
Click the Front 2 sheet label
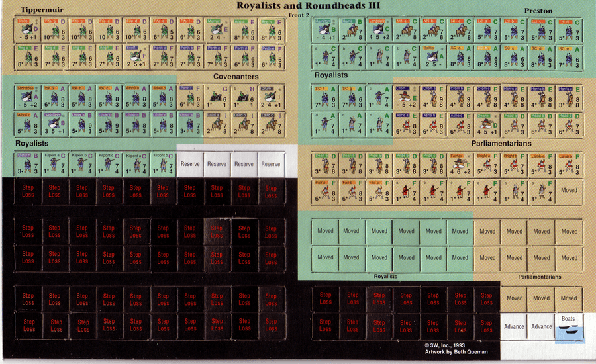pyautogui.click(x=299, y=15)
